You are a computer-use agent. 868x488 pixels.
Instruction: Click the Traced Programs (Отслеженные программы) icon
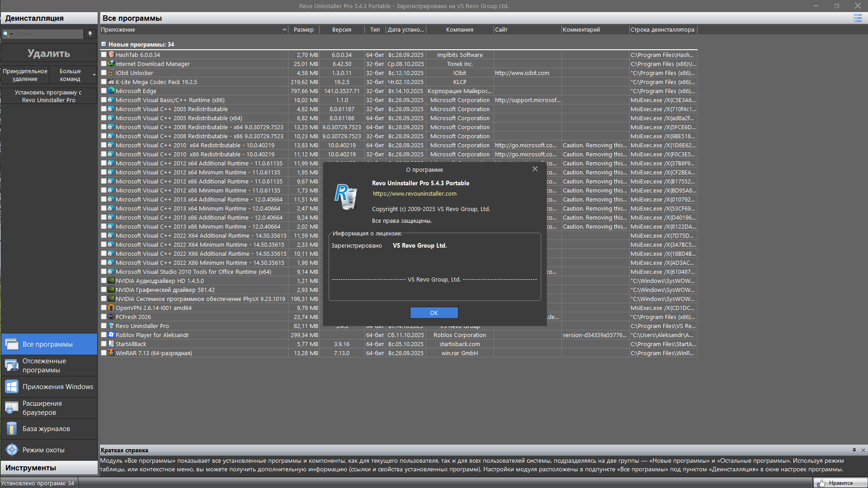(x=12, y=366)
